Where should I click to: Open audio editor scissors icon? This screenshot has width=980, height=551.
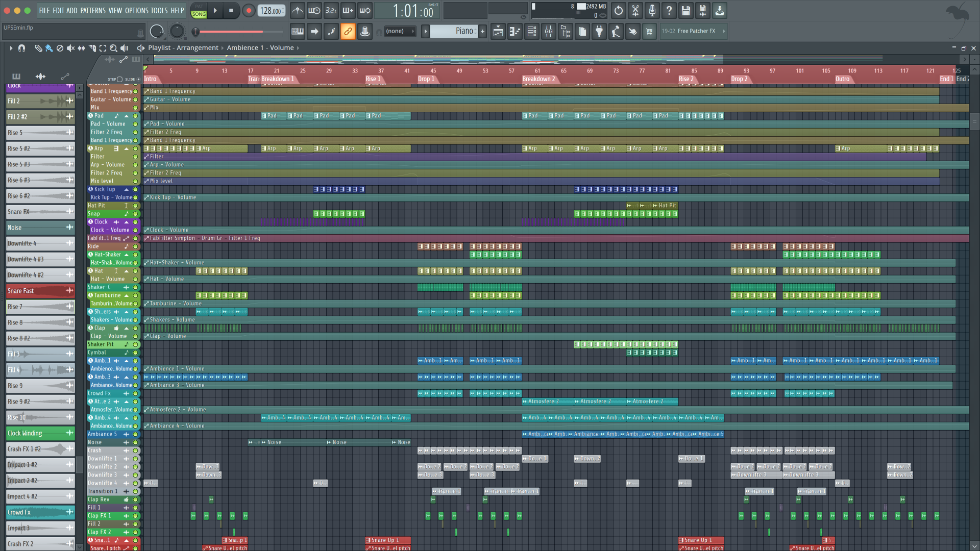pos(635,11)
